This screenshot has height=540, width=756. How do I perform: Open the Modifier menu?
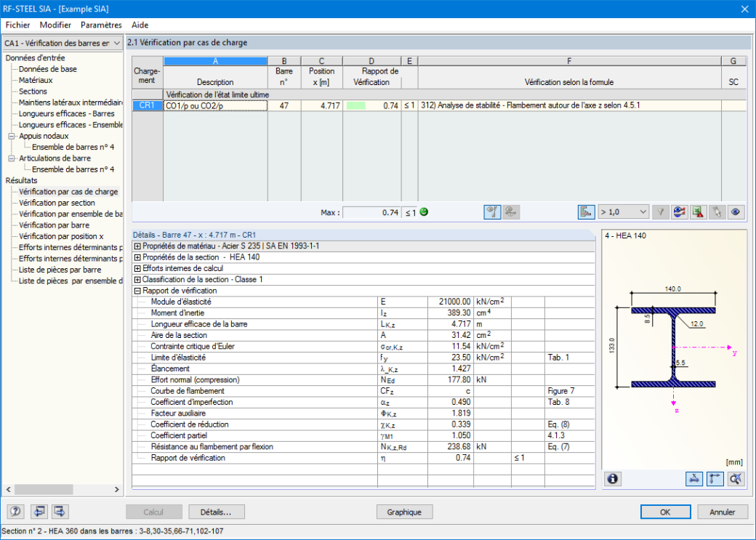[55, 25]
